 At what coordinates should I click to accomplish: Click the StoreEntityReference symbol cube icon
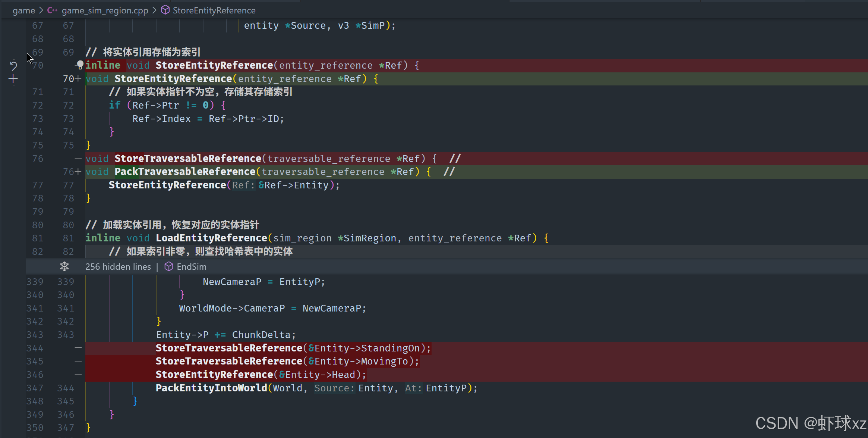tap(165, 10)
